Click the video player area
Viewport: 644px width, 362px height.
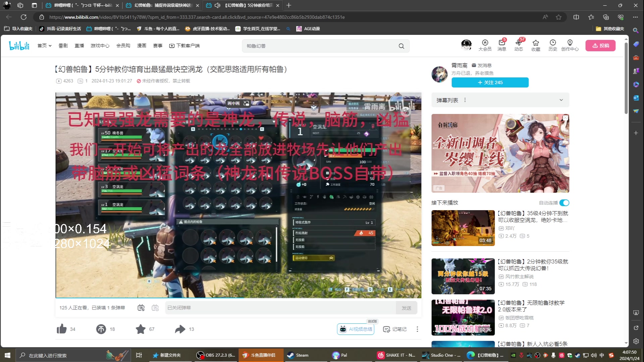[238, 195]
